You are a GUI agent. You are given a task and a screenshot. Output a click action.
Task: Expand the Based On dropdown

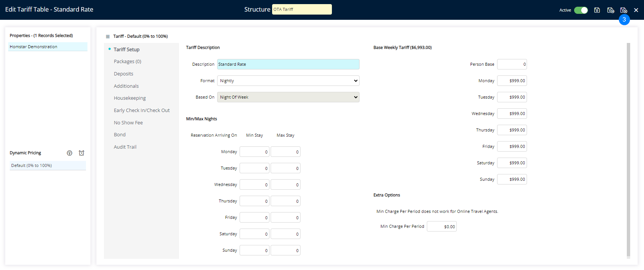click(x=288, y=97)
